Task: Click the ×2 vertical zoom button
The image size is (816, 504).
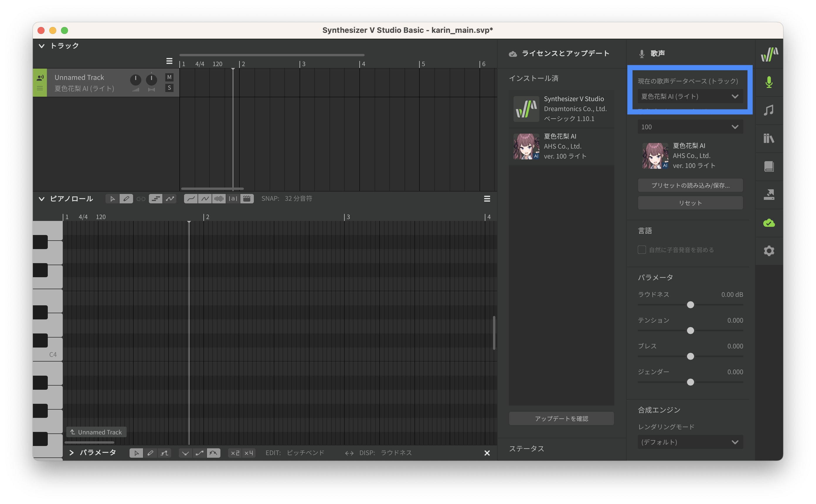Action: (x=235, y=453)
